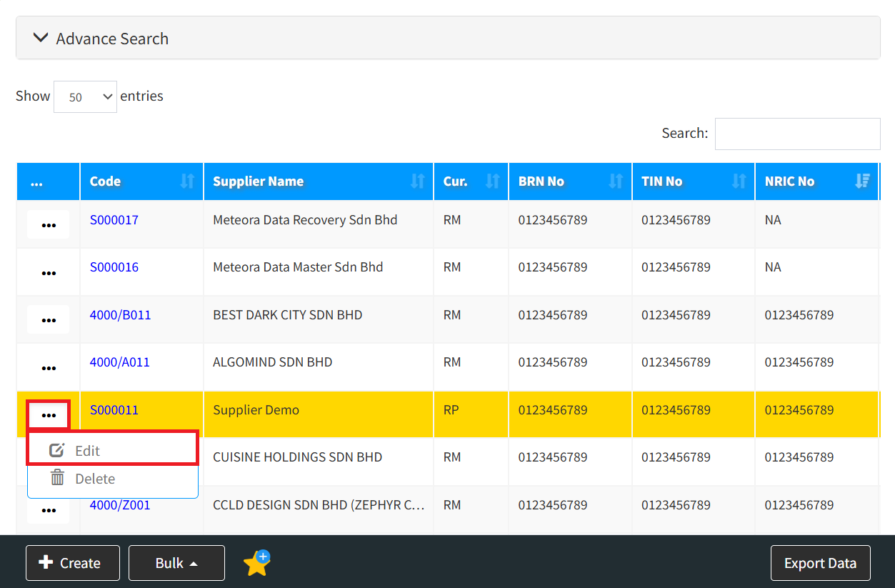895x588 pixels.
Task: Click three-dot menu for Meteora Data Recovery row
Action: (49, 225)
